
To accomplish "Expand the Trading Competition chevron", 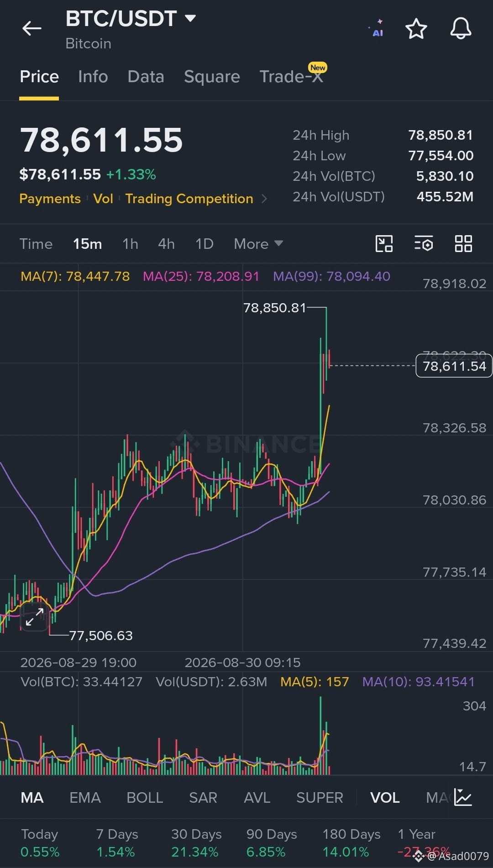I will [x=264, y=199].
